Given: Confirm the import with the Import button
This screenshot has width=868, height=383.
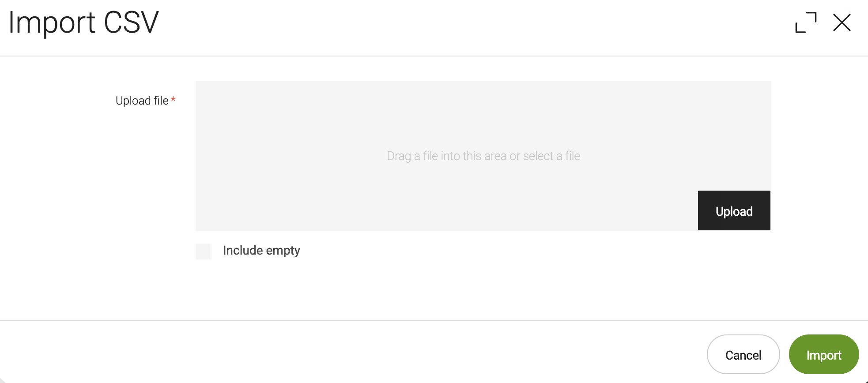Looking at the screenshot, I should point(823,355).
